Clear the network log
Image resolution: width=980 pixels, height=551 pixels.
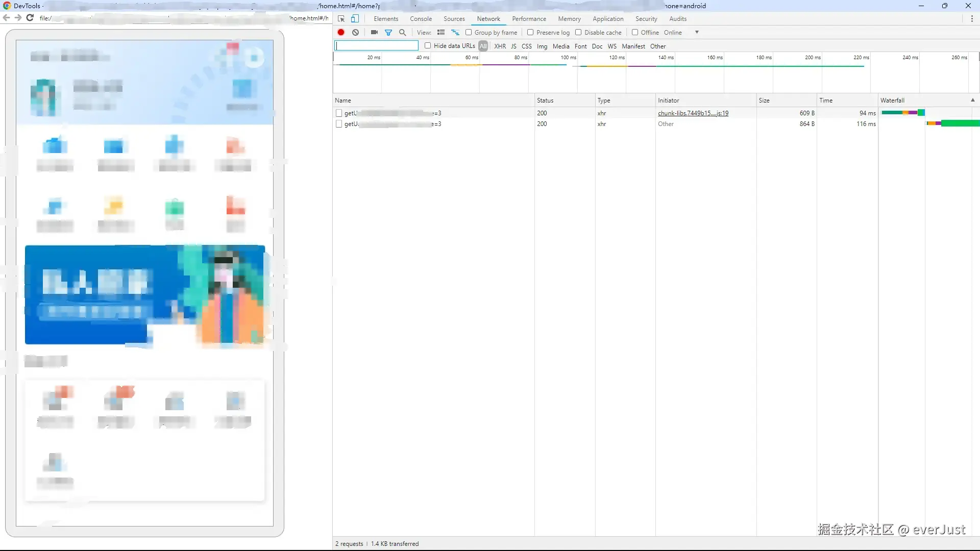355,32
